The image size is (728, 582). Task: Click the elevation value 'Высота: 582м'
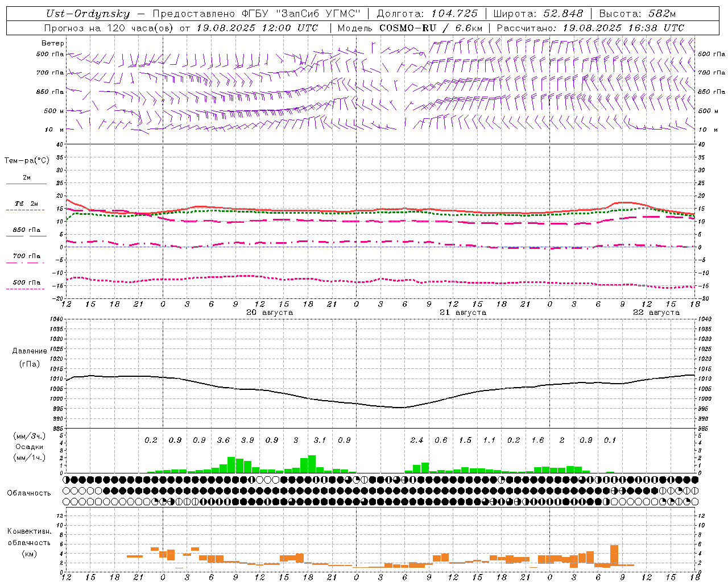click(638, 14)
